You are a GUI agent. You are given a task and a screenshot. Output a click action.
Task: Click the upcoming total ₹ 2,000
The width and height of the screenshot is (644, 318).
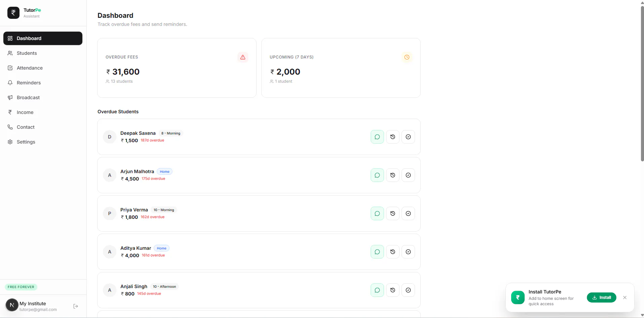(x=285, y=72)
